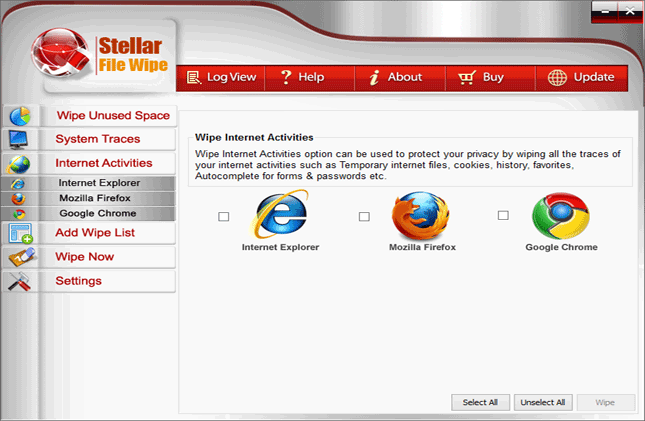The width and height of the screenshot is (645, 421).
Task: Select System Traces in sidebar
Action: click(x=89, y=140)
